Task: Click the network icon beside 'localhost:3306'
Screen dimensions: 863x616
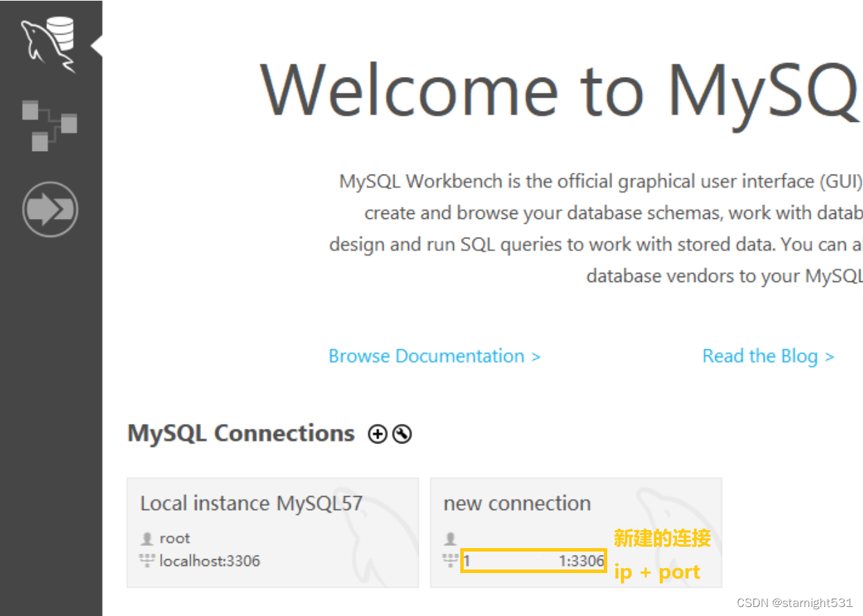Action: tap(147, 561)
